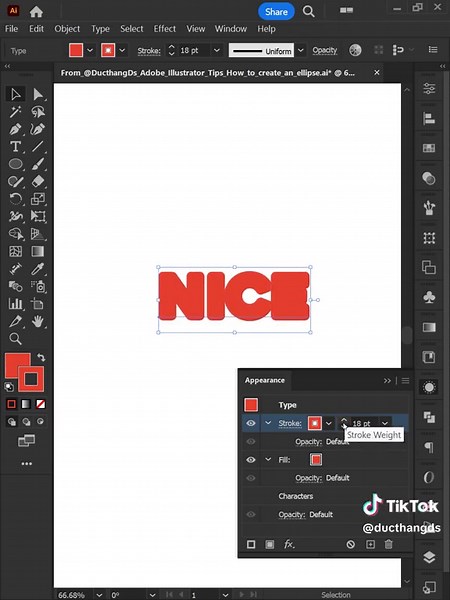The height and width of the screenshot is (600, 450).
Task: Open the Effect menu
Action: [165, 29]
